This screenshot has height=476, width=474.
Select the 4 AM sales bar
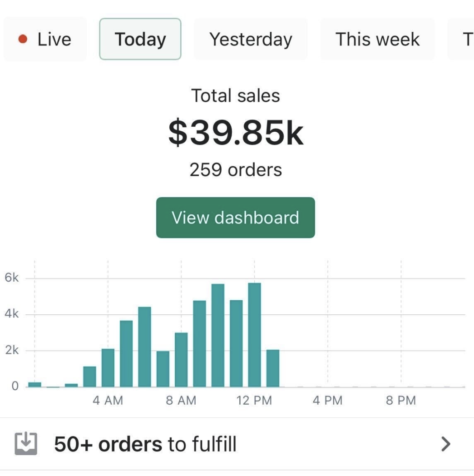coord(108,367)
